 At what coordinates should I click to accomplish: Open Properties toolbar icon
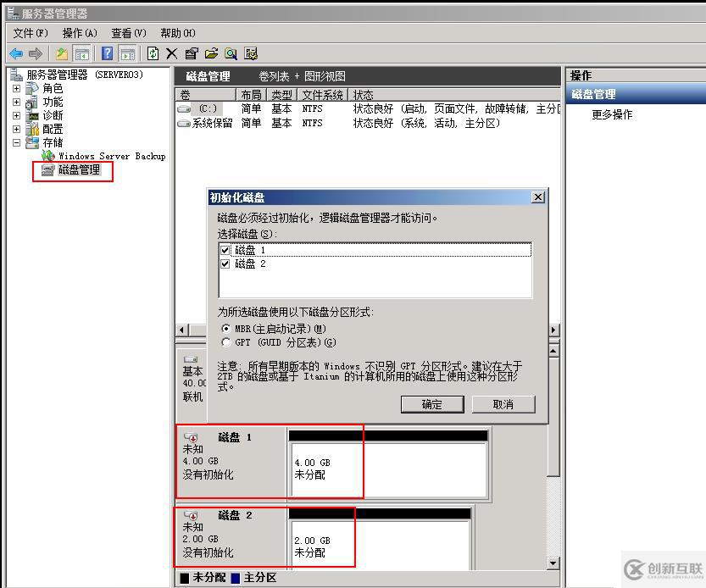coord(192,54)
